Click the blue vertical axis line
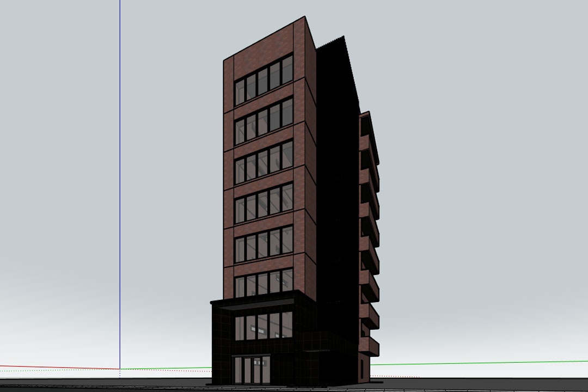Screen dimensions: 588x392 point(120,163)
